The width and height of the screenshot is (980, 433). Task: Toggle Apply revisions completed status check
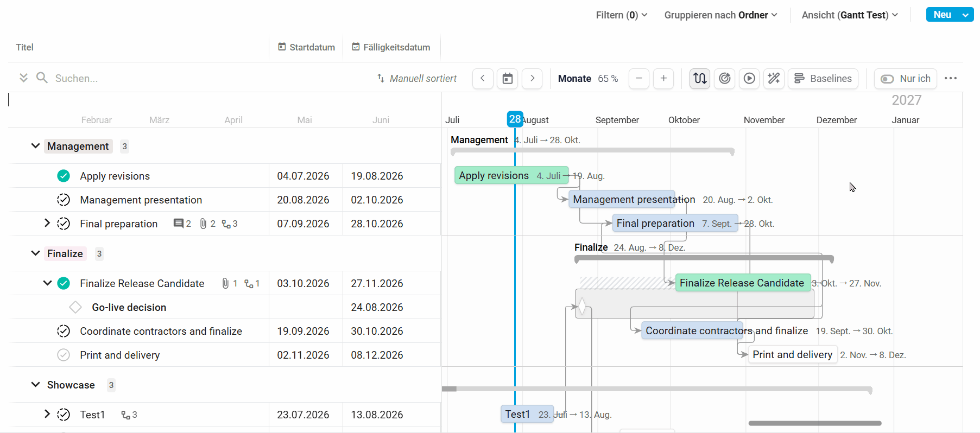tap(64, 176)
